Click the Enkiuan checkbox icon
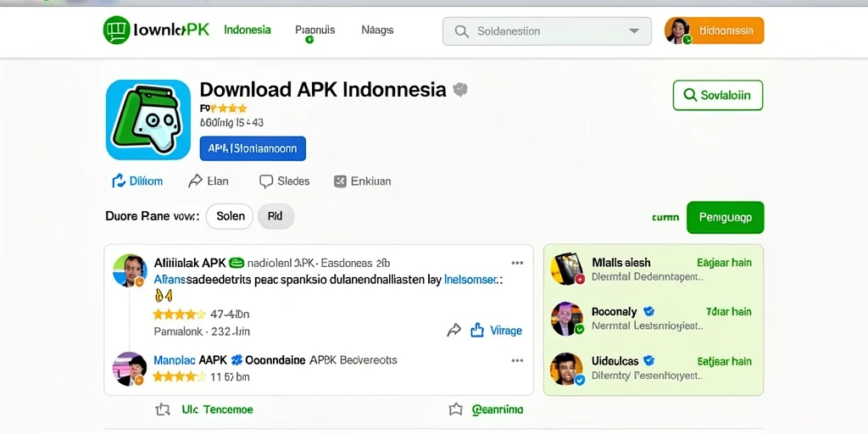The width and height of the screenshot is (868, 434). pos(341,181)
